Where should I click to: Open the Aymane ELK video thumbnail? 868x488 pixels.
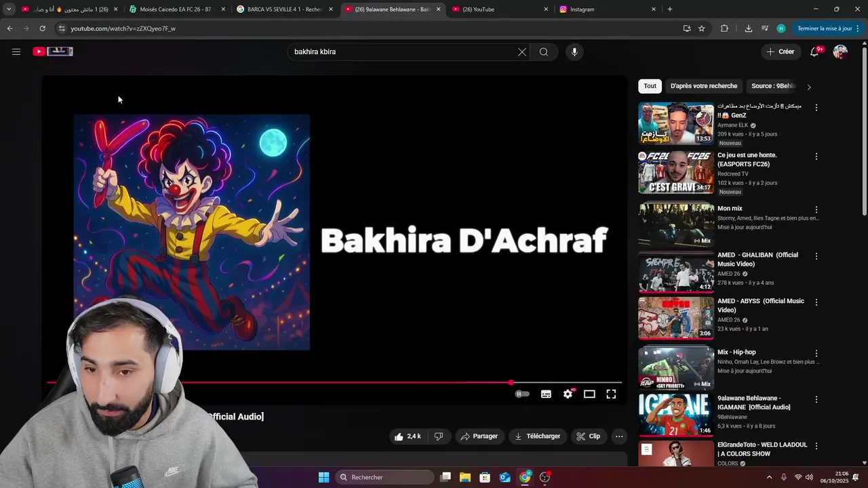(676, 123)
